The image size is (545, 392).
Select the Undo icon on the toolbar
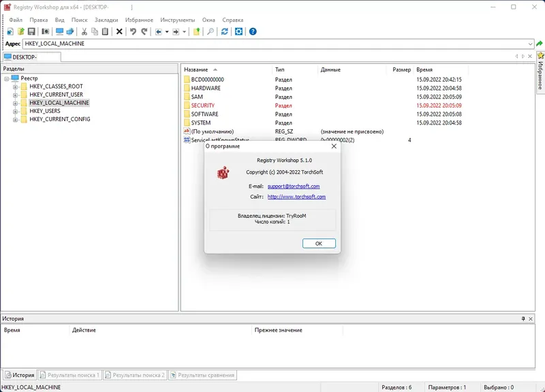[x=133, y=33]
